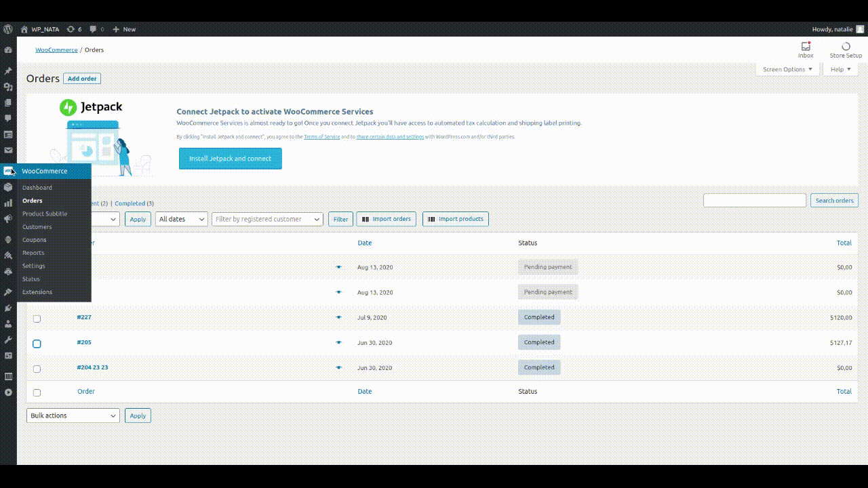Click Install Jetpack and connect
This screenshot has height=488, width=868.
pos(231,159)
